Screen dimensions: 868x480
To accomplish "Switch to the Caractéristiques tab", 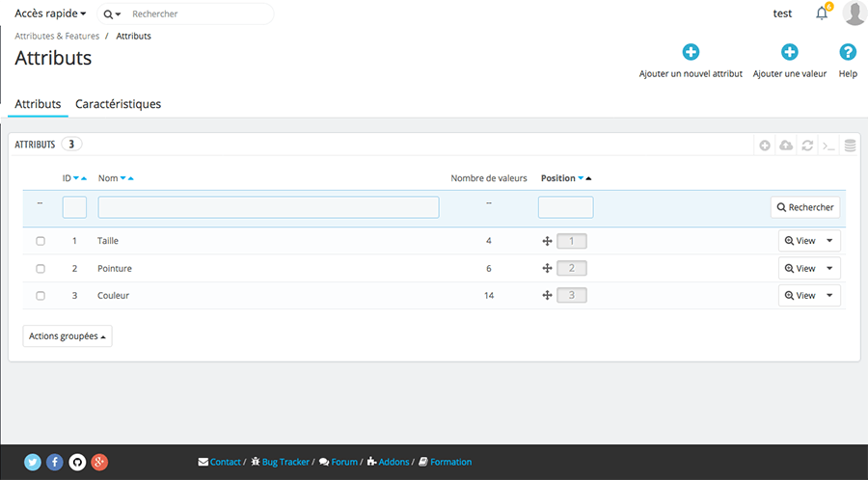I will click(x=118, y=104).
